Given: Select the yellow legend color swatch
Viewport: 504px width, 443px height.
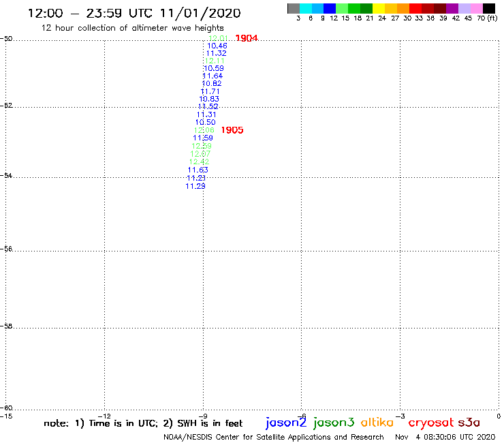Looking at the screenshot, I should (x=379, y=8).
